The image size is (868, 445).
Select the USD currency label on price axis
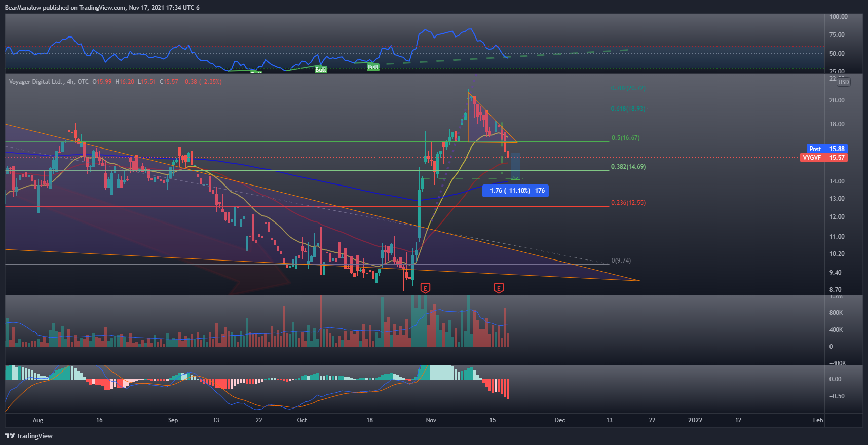pos(843,82)
